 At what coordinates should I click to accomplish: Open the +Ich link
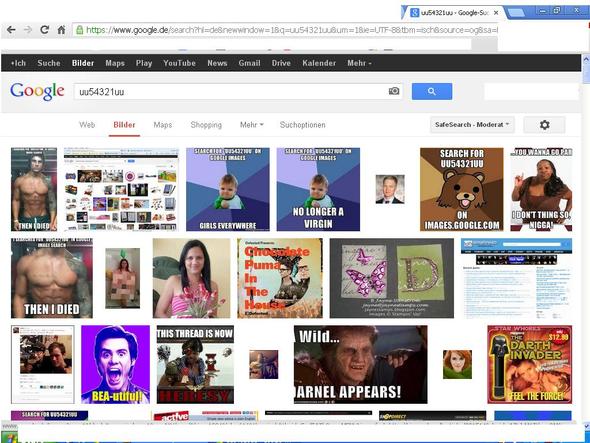(18, 63)
